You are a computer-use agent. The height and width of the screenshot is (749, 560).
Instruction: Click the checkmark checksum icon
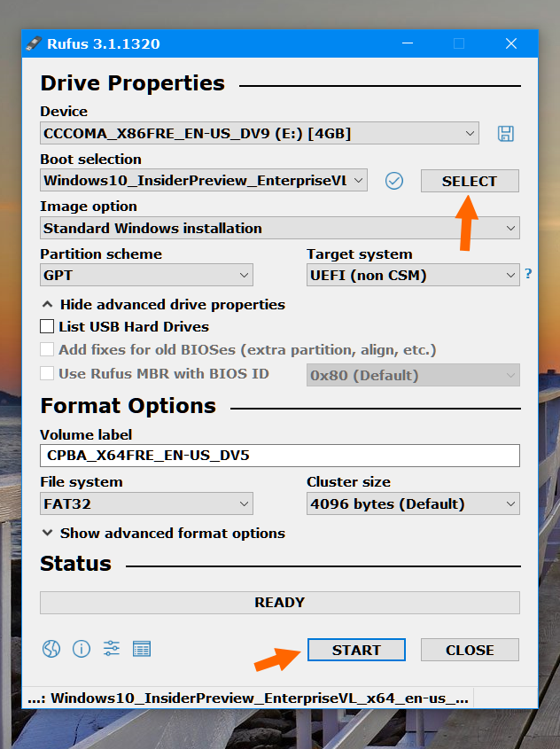[394, 181]
